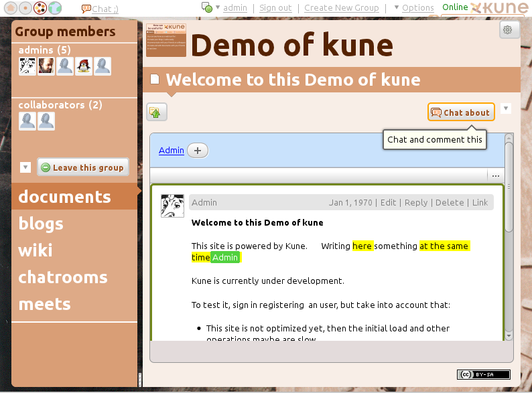Image resolution: width=532 pixels, height=393 pixels.
Task: Expand the admin user dropdown arrow
Action: pos(218,7)
